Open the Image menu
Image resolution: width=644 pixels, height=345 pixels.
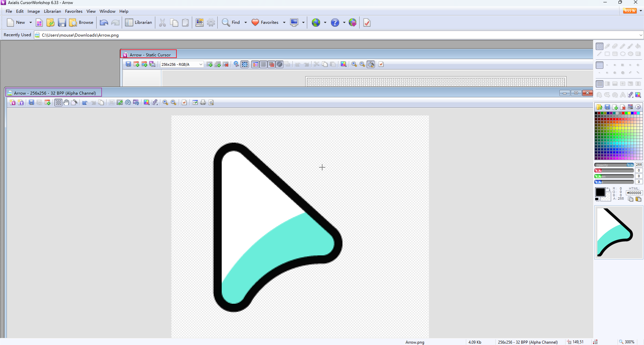click(34, 11)
